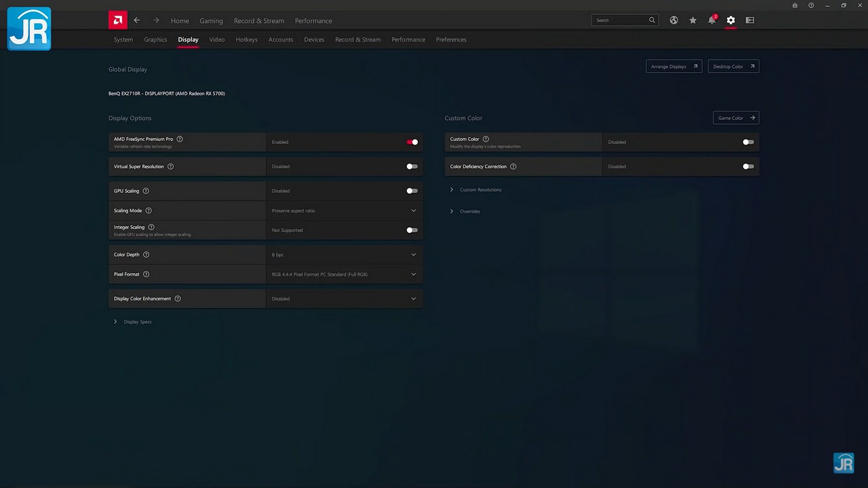Switch to the Graphics tab
The height and width of the screenshot is (488, 868).
click(155, 39)
